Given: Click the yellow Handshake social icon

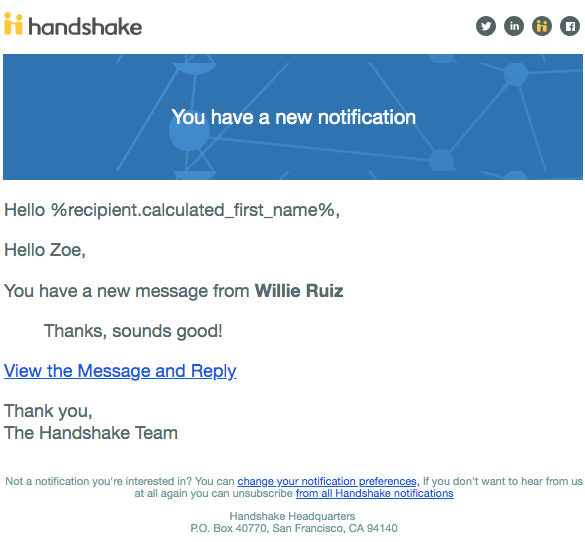Looking at the screenshot, I should pyautogui.click(x=542, y=26).
